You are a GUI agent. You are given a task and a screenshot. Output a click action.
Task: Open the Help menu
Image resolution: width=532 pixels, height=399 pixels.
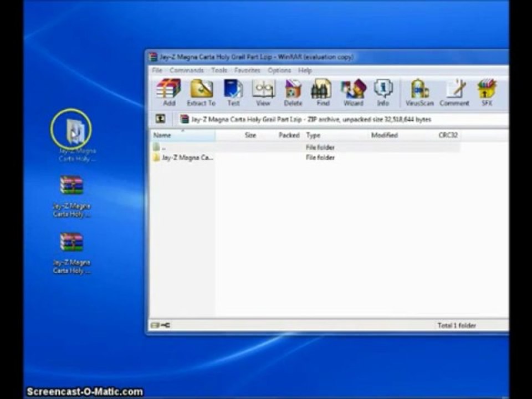tap(305, 70)
